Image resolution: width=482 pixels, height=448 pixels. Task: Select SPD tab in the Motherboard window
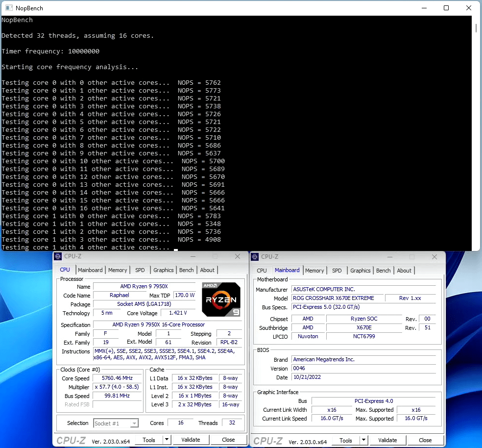pyautogui.click(x=337, y=271)
